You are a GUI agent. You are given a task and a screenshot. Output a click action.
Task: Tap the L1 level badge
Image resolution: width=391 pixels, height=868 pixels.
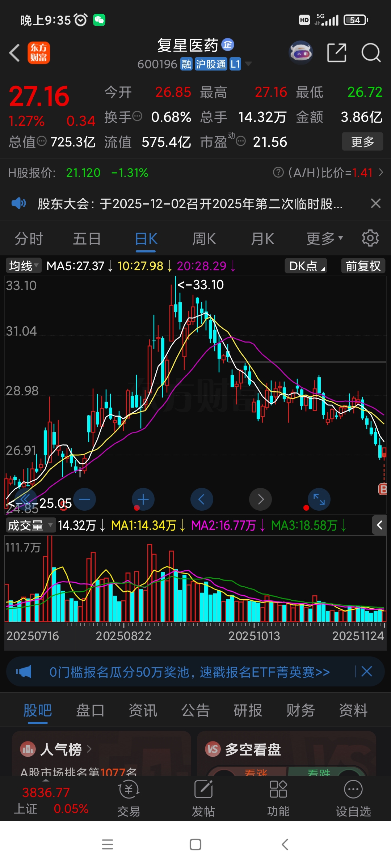point(235,64)
